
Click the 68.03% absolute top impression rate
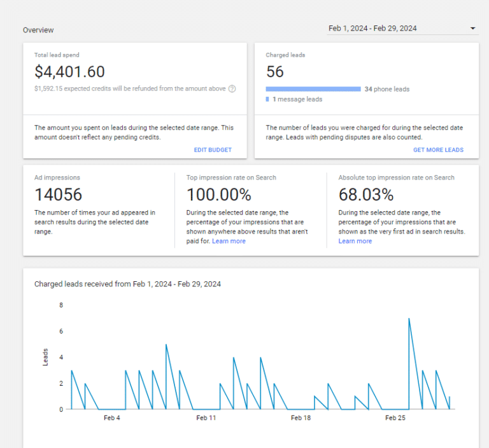[x=365, y=194]
